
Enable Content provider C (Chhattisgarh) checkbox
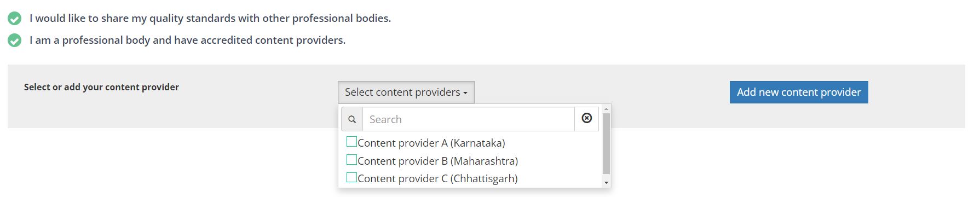[x=351, y=177]
